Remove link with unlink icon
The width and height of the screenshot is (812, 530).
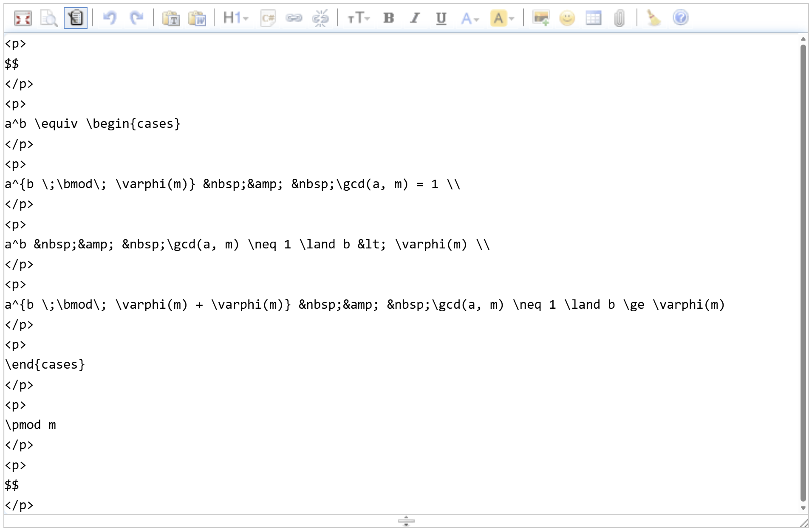coord(320,18)
